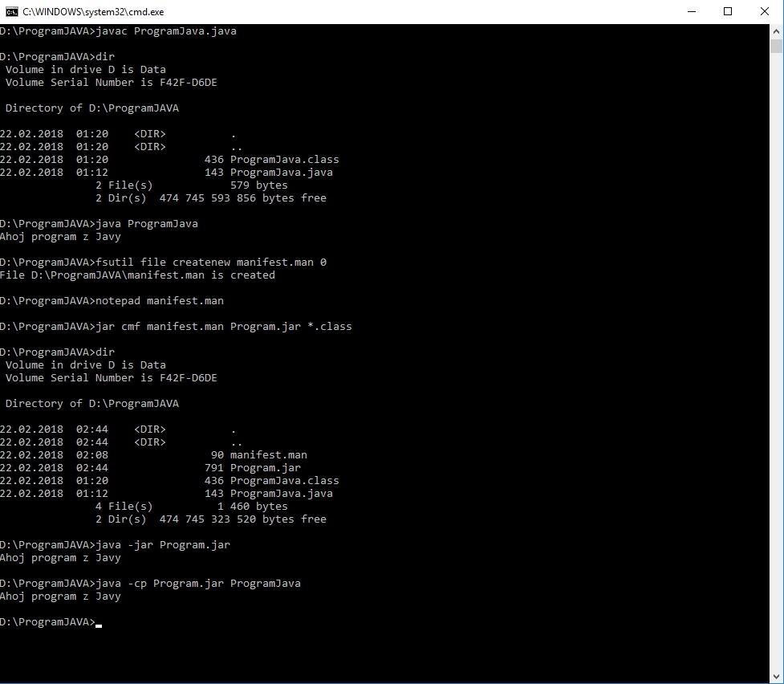Click the final D:\ProgramJAVA> prompt

(x=47, y=622)
